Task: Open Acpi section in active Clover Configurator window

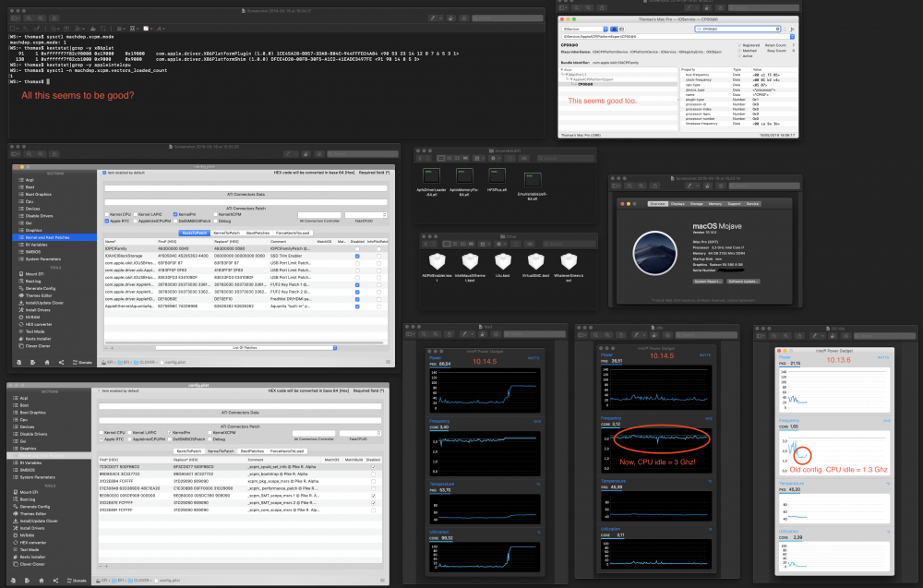Action: click(x=30, y=179)
